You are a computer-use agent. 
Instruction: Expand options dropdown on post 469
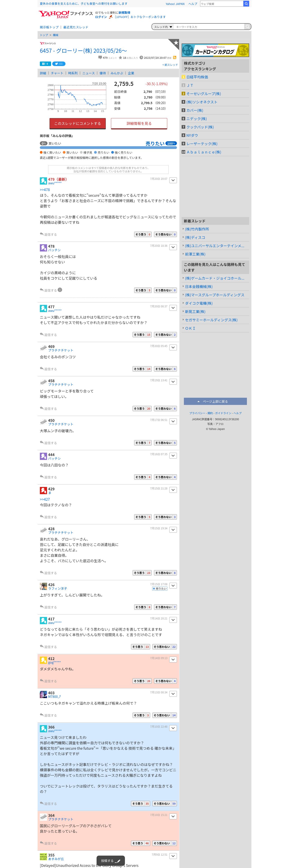click(173, 347)
